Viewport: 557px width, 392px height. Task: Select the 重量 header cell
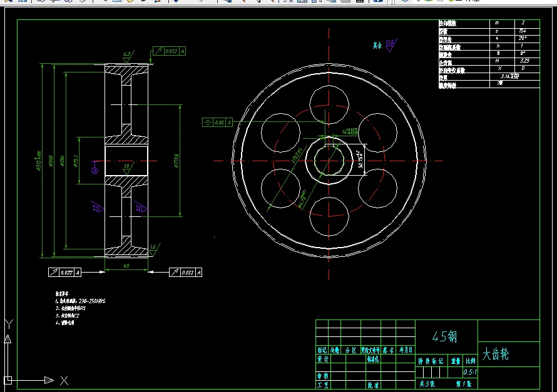tap(456, 361)
